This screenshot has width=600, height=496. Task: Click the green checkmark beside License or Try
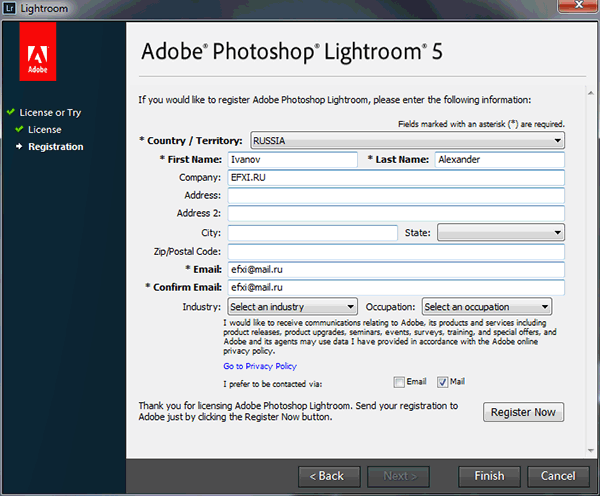(x=11, y=112)
